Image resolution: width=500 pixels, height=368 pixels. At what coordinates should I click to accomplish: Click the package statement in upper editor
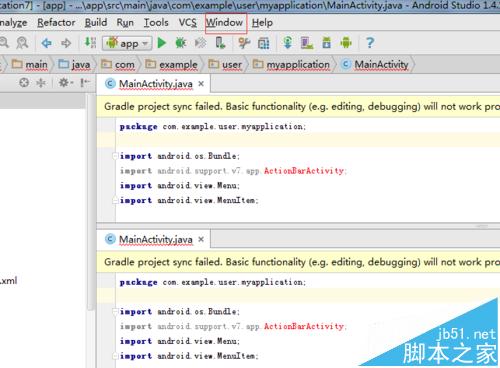213,126
